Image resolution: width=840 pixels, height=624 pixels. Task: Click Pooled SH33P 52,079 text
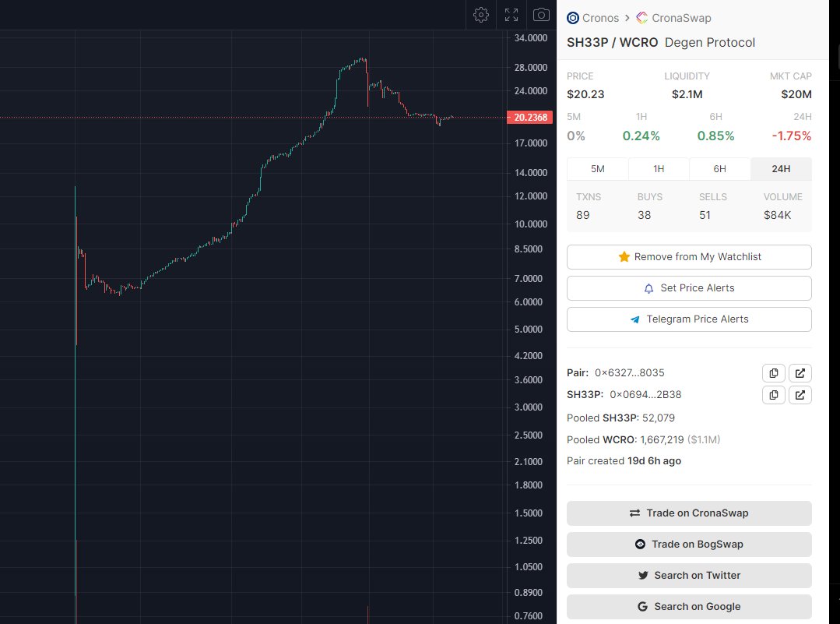click(621, 418)
